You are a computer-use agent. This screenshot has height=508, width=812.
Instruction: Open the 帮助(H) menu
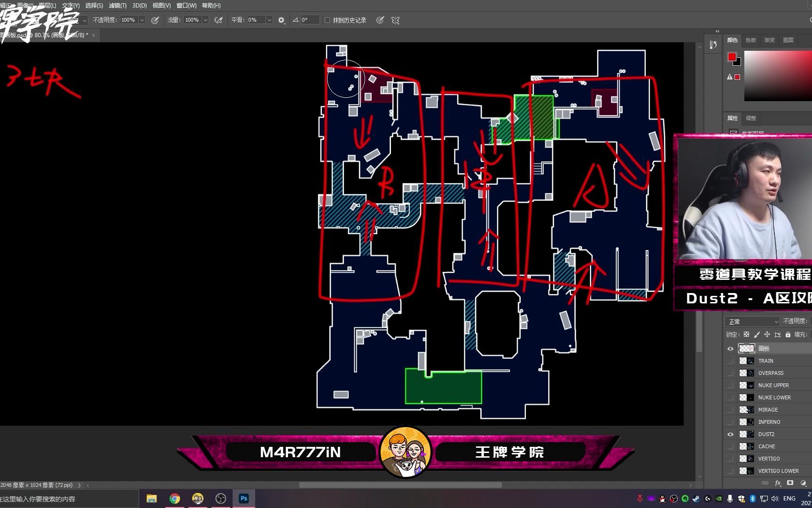pyautogui.click(x=211, y=6)
